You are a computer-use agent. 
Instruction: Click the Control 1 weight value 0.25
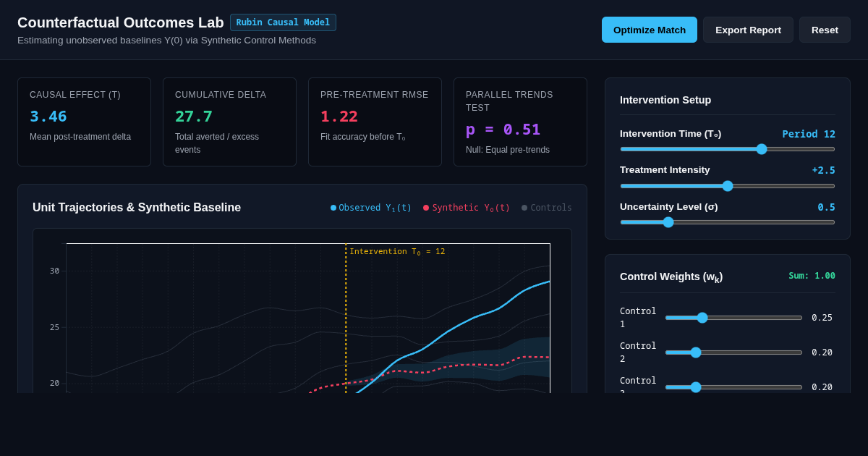(822, 318)
